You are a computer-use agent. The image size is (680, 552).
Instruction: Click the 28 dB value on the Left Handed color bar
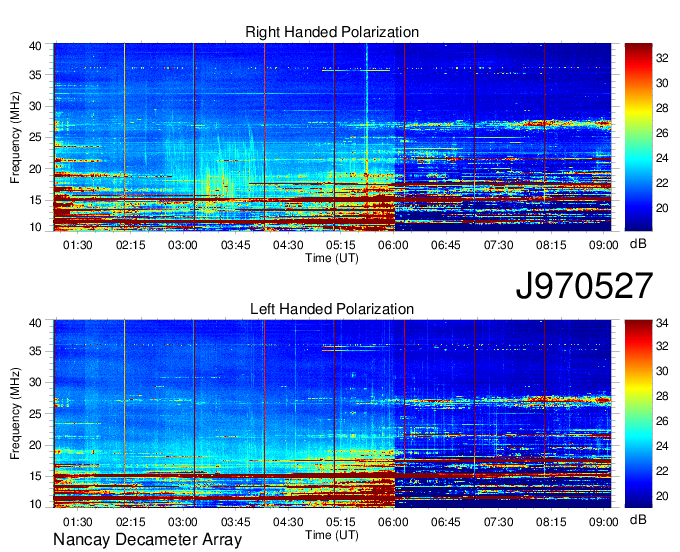662,396
